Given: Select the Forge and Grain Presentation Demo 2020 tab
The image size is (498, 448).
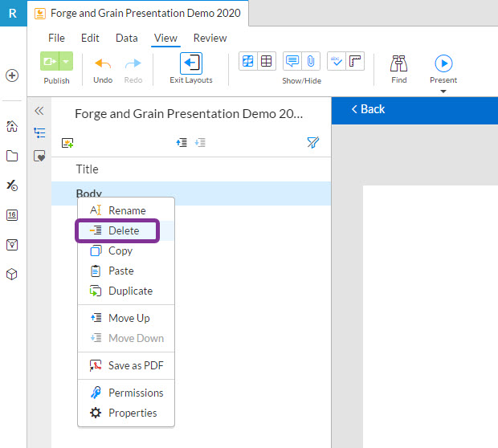Looking at the screenshot, I should [x=138, y=14].
